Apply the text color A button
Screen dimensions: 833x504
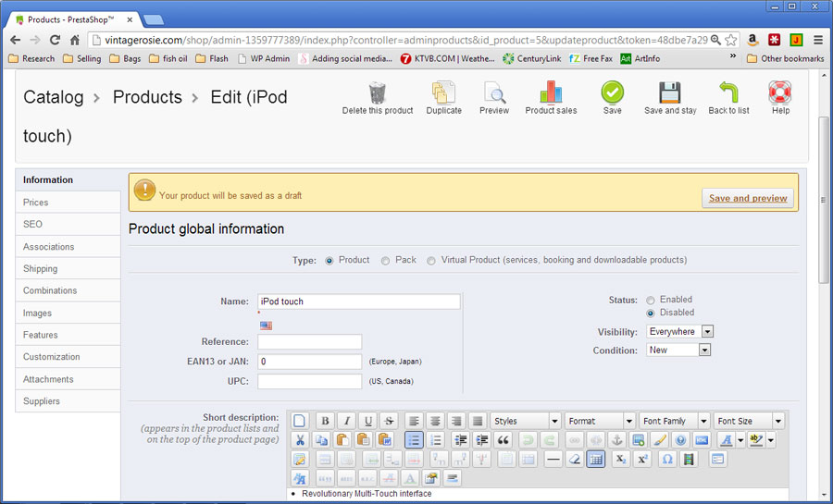[x=727, y=440]
